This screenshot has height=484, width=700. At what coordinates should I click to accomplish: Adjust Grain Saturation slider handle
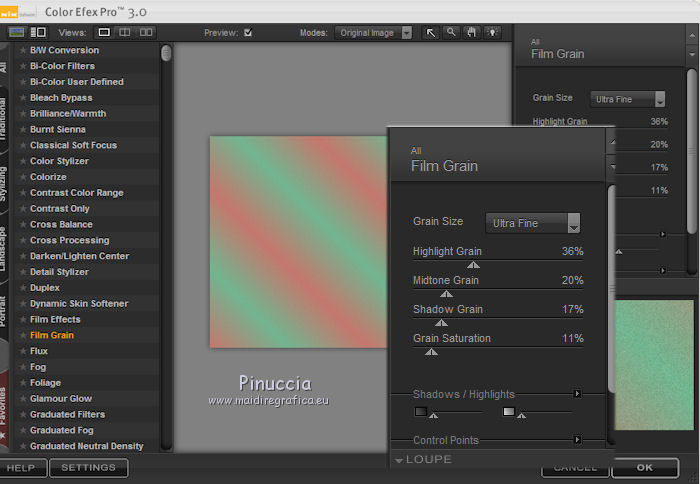coord(431,352)
